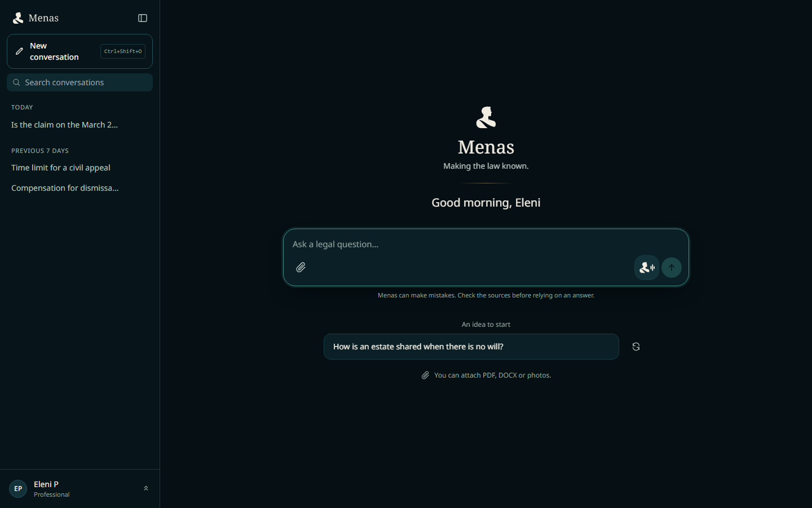Attach a file with the paperclip icon
812x508 pixels.
point(301,268)
